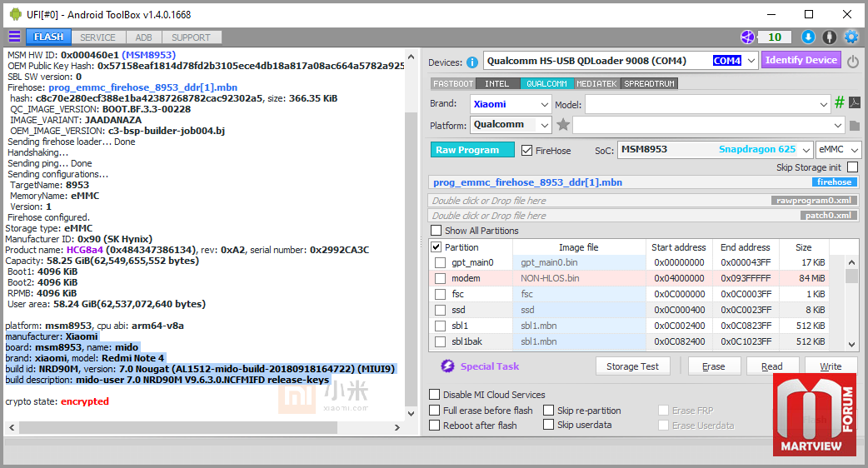Click the Storage Test button
The image size is (868, 468).
click(633, 366)
